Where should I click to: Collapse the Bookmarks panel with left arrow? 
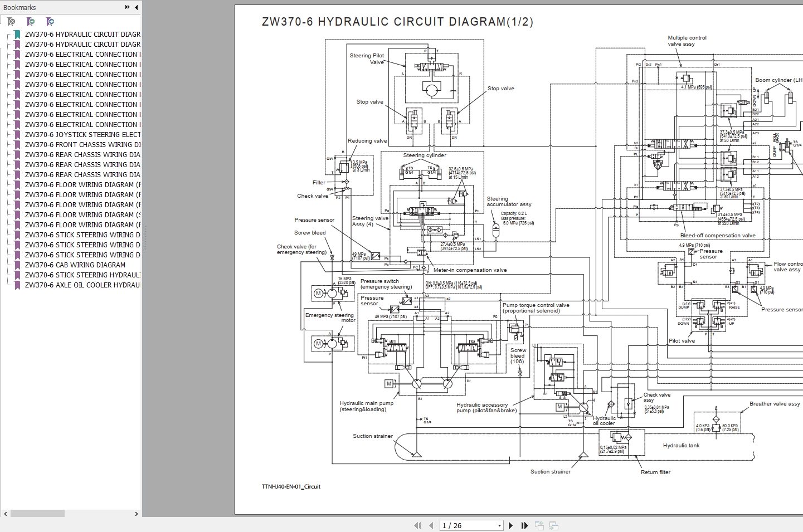137,7
